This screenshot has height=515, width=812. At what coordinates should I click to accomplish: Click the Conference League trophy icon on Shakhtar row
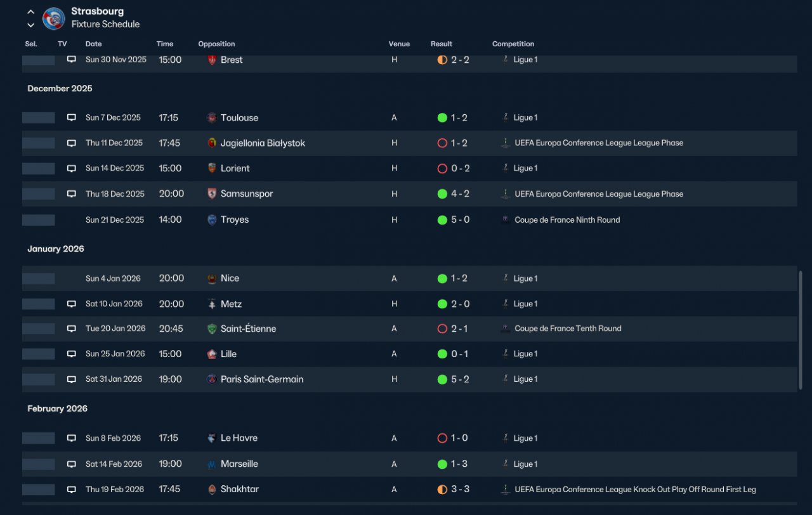(506, 490)
